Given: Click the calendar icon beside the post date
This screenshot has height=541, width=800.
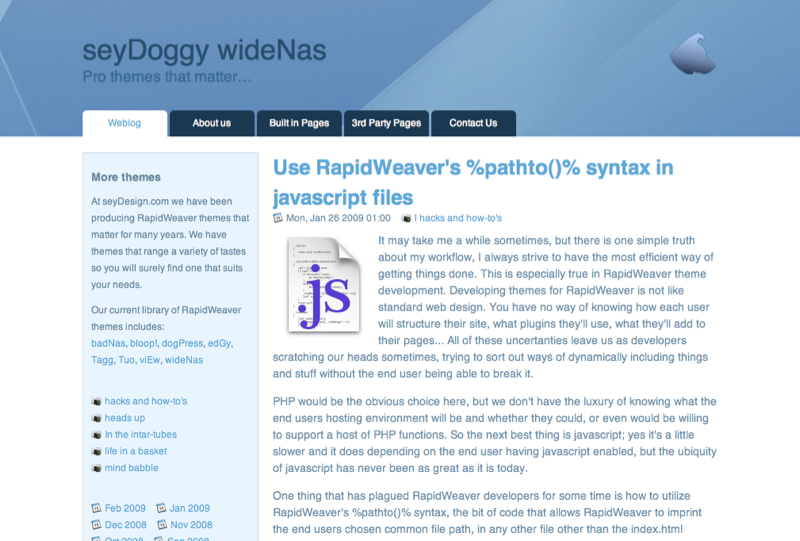Looking at the screenshot, I should (278, 218).
